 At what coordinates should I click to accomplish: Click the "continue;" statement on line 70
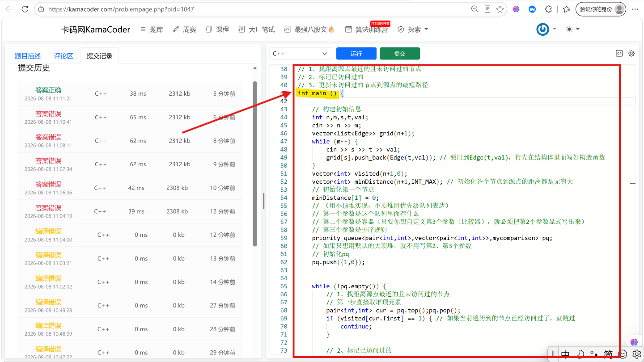(x=356, y=327)
